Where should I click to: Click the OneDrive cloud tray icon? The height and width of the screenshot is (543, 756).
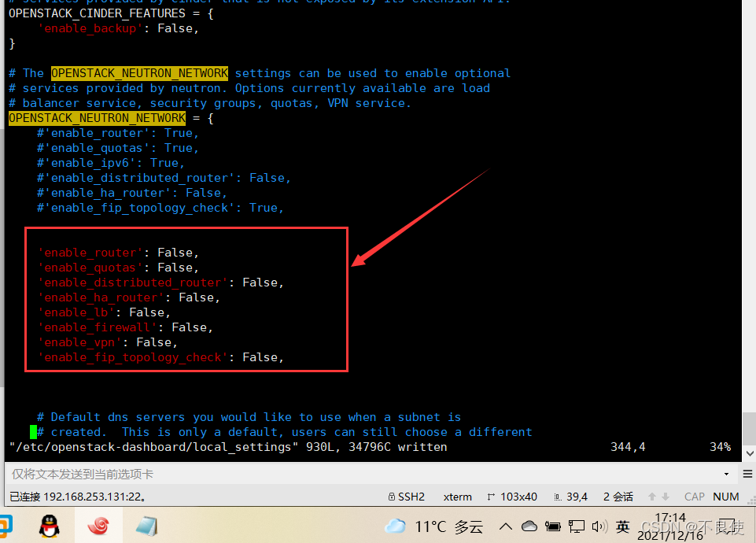529,526
